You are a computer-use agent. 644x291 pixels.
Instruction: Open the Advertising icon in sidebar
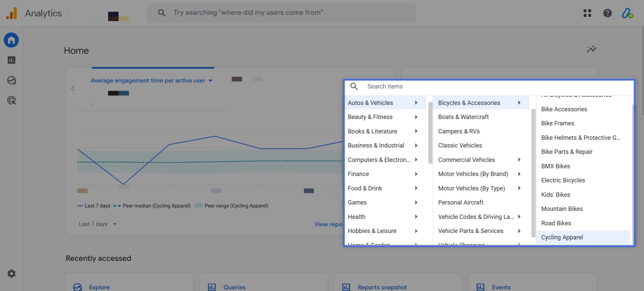click(11, 100)
